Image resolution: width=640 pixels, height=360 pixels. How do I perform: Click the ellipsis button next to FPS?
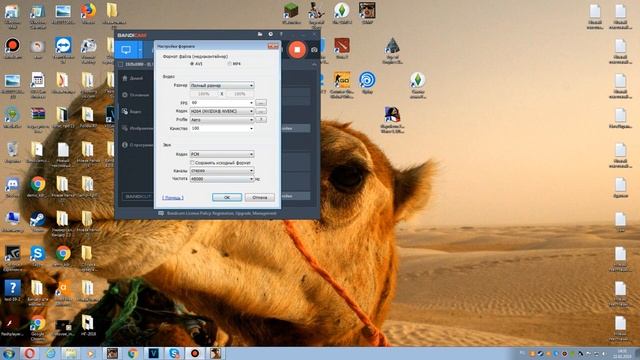click(261, 103)
